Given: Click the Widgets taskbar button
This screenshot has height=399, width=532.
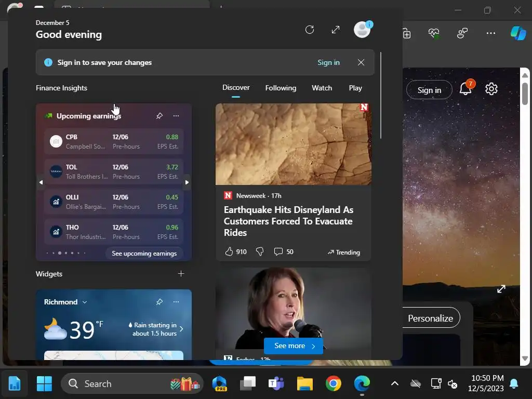Looking at the screenshot, I should pos(14,384).
